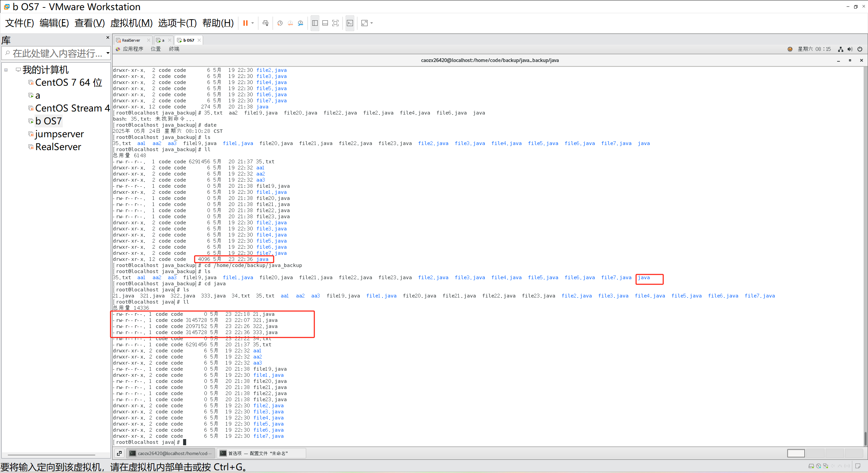The width and height of the screenshot is (868, 473).
Task: Toggle the console view terminal button
Action: [x=350, y=23]
